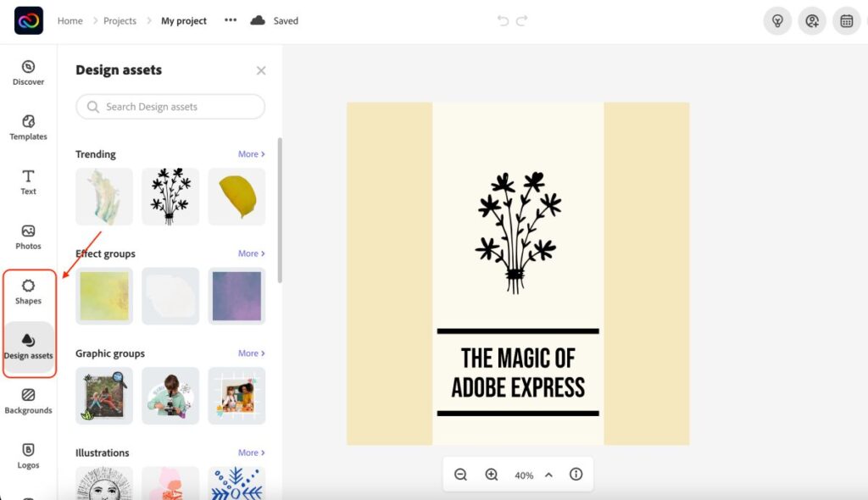
Task: Open the Shapes panel
Action: click(28, 292)
